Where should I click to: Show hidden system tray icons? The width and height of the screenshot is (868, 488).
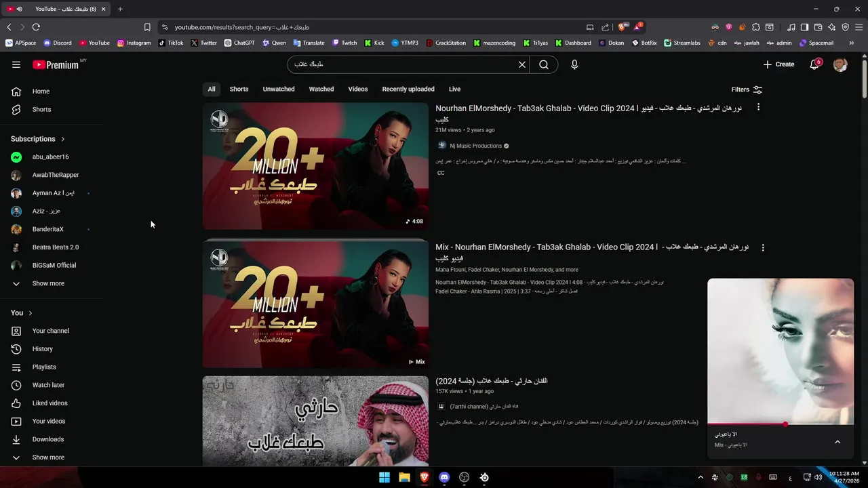[x=699, y=477]
